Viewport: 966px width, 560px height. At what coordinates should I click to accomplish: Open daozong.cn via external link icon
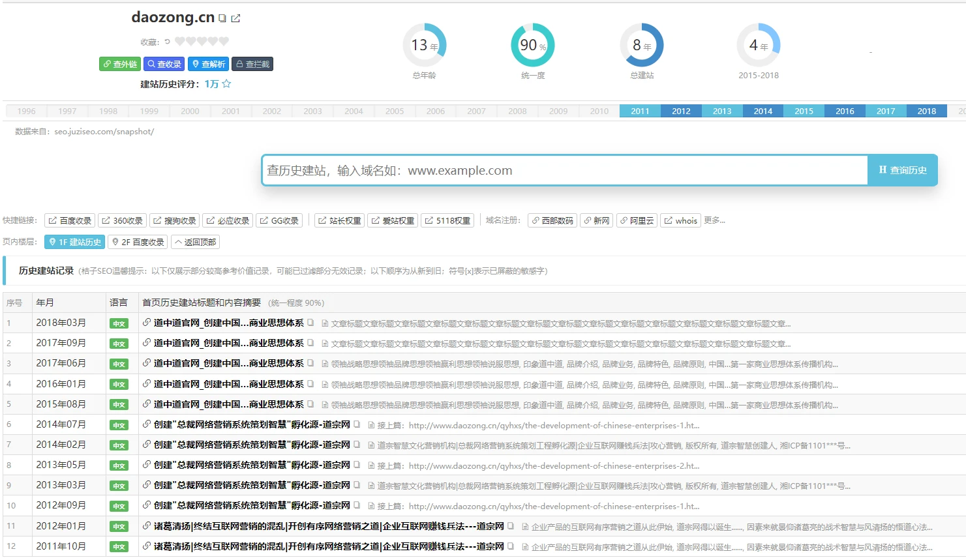coord(235,18)
